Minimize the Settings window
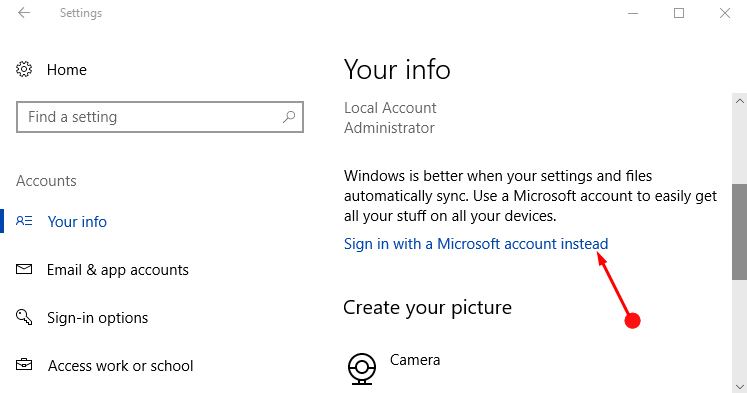 point(633,13)
